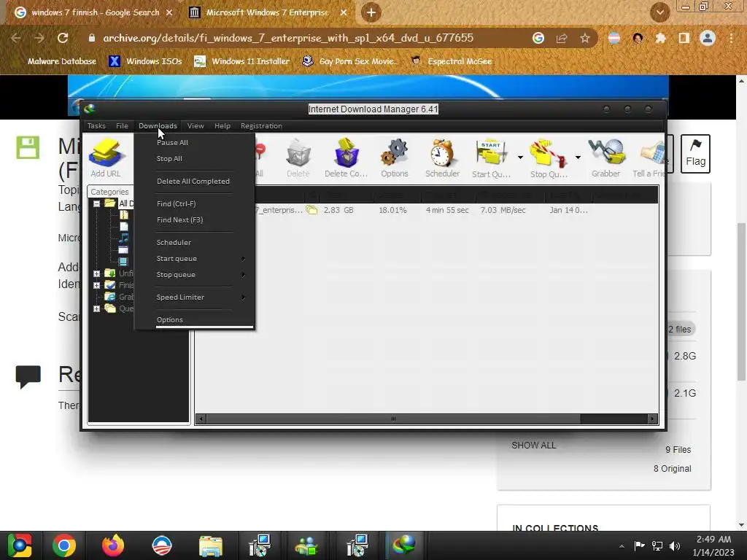The width and height of the screenshot is (747, 560).
Task: Open Chrome's three-dot menu
Action: tap(731, 38)
